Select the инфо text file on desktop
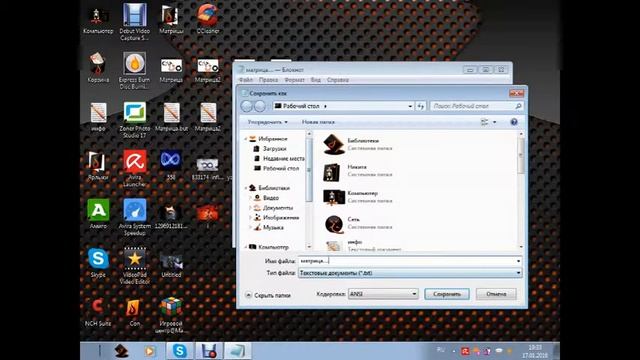This screenshot has height=360, width=640. coord(98,117)
